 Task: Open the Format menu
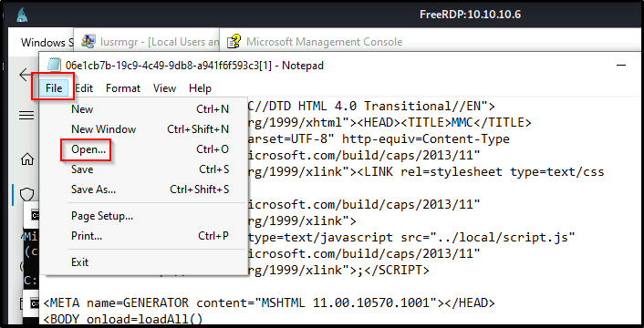click(123, 88)
